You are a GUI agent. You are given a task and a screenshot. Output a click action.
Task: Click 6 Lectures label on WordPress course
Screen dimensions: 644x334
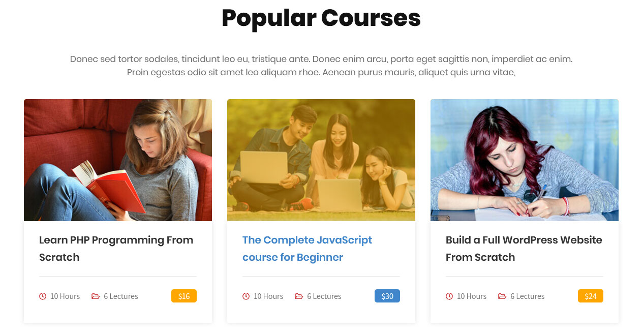tap(528, 296)
